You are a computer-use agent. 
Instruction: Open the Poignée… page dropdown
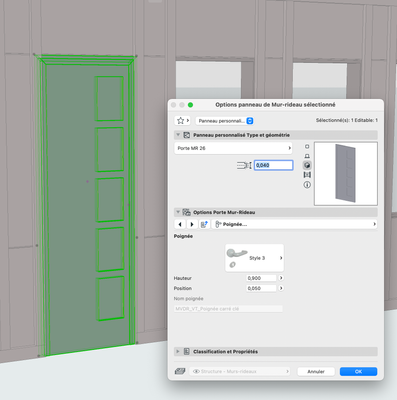[294, 224]
